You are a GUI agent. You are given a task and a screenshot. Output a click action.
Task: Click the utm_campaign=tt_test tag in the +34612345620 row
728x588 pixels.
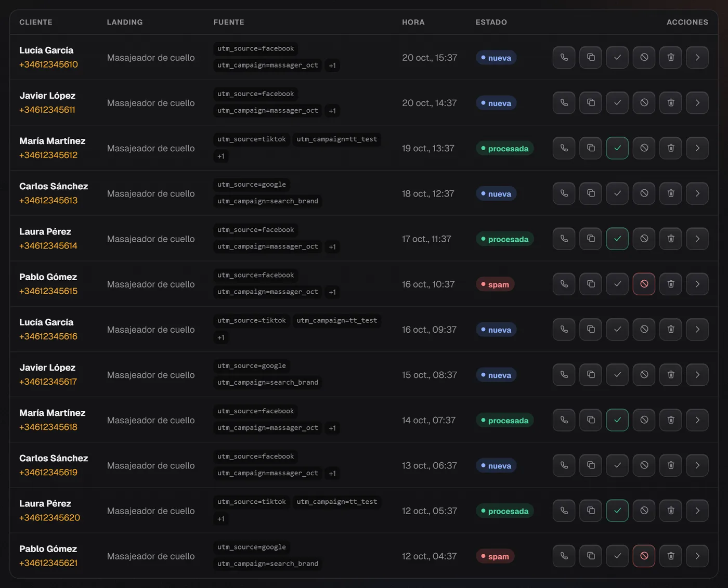337,502
